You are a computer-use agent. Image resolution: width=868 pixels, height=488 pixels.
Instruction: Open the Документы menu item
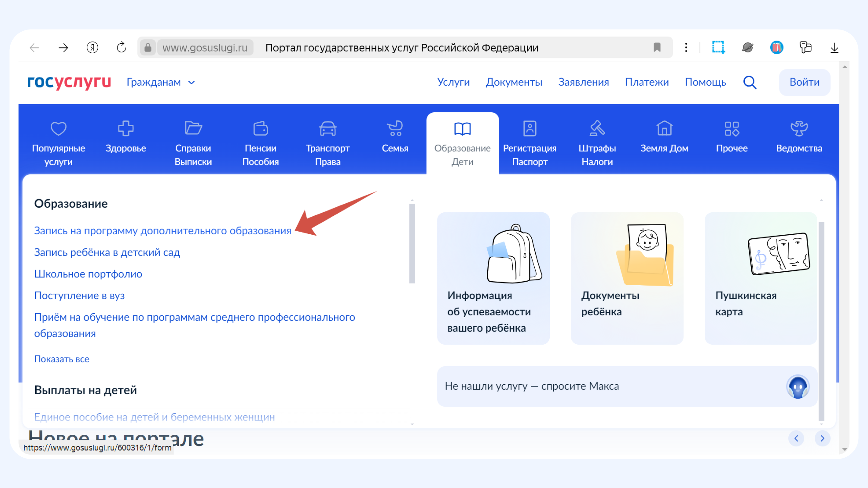514,82
